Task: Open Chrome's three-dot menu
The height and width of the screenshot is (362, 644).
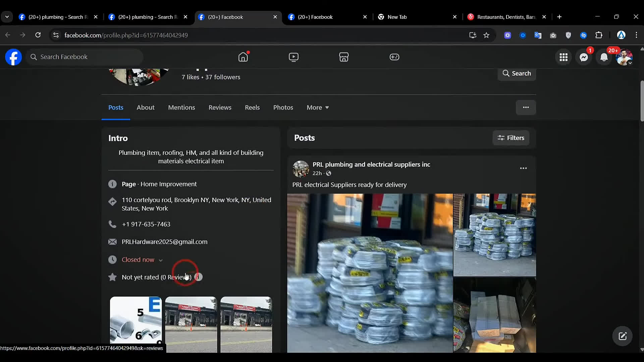Action: click(x=636, y=35)
